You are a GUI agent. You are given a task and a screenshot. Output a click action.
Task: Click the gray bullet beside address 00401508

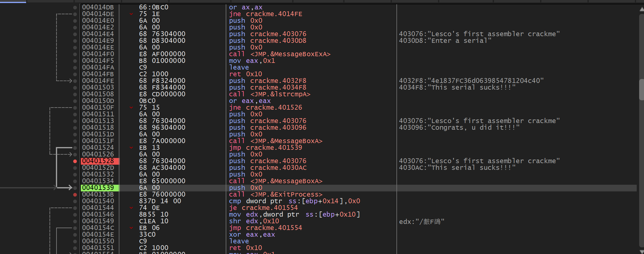75,94
